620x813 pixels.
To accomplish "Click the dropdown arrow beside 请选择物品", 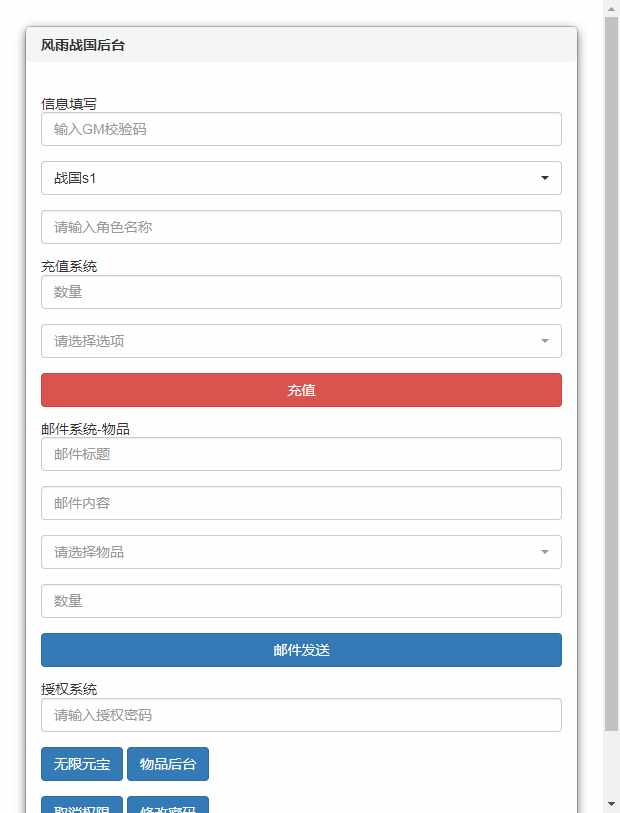I will pyautogui.click(x=545, y=551).
